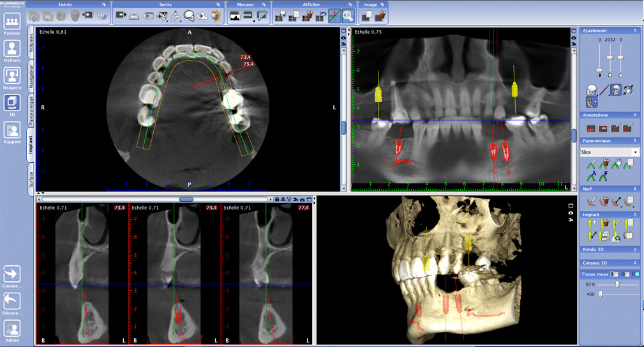Click the crown tooth icon in Implant panel

[628, 236]
